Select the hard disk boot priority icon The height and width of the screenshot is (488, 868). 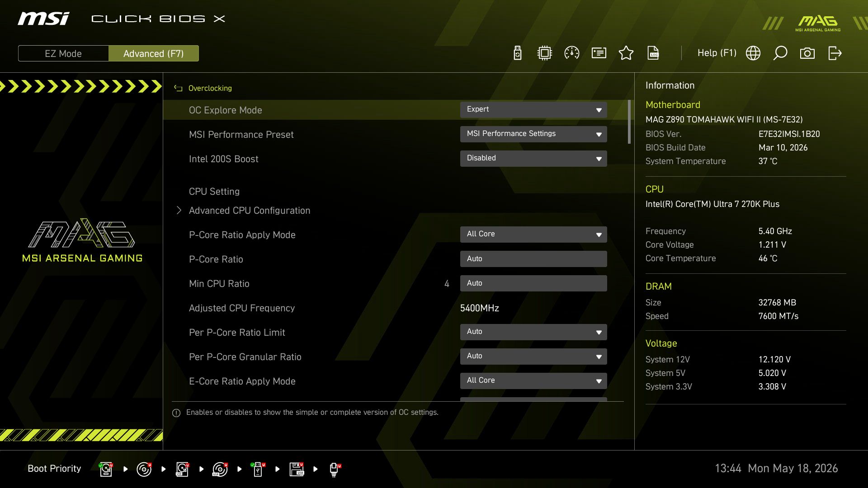pos(106,469)
